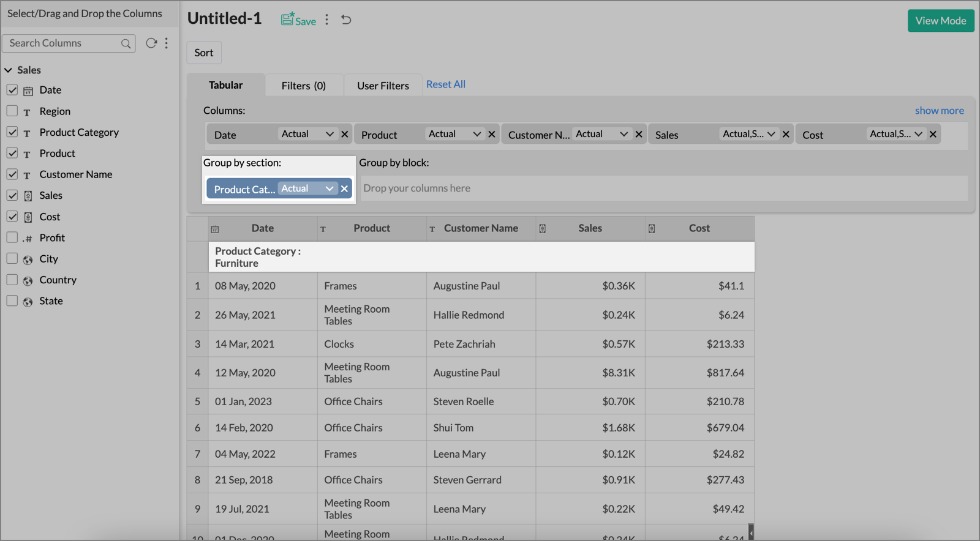Image resolution: width=980 pixels, height=541 pixels.
Task: Uncheck the Date column checkbox
Action: click(x=12, y=90)
